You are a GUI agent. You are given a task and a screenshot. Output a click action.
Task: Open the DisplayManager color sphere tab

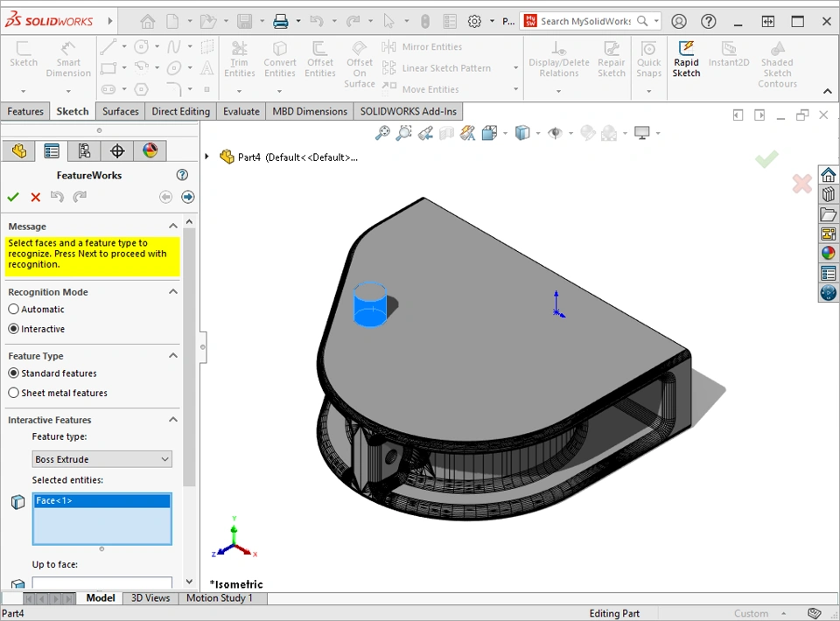[150, 151]
